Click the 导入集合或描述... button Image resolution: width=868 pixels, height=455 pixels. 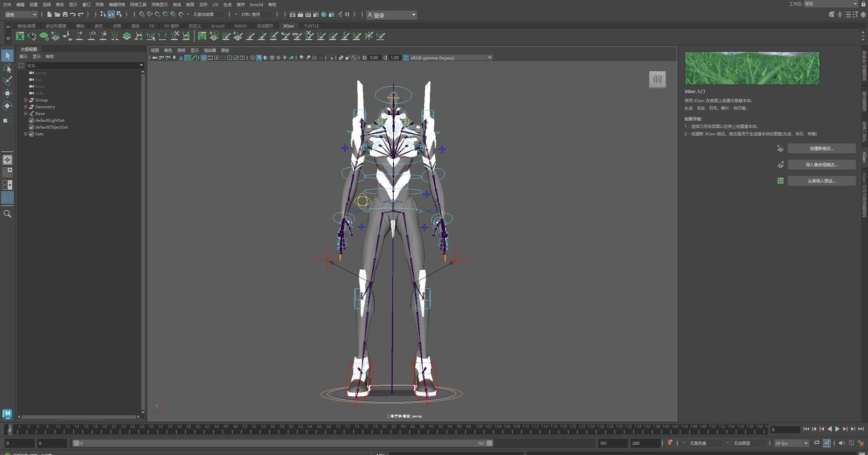tap(822, 165)
